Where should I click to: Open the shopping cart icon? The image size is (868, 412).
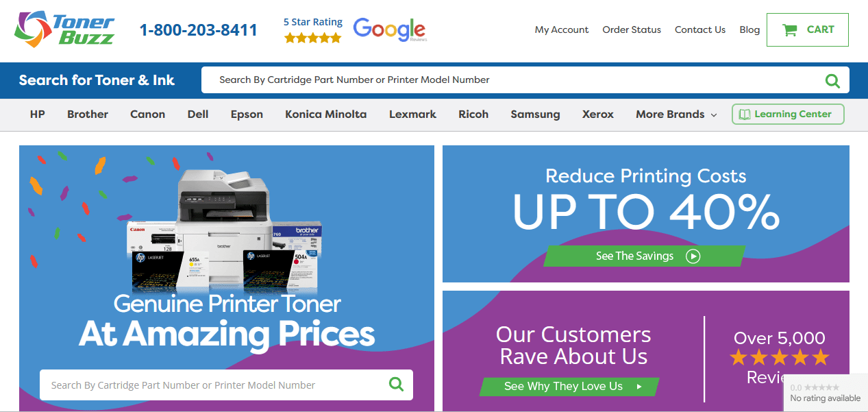point(789,30)
